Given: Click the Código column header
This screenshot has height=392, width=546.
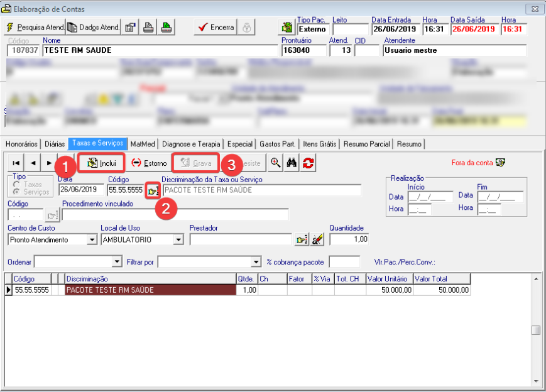Looking at the screenshot, I should (x=31, y=279).
